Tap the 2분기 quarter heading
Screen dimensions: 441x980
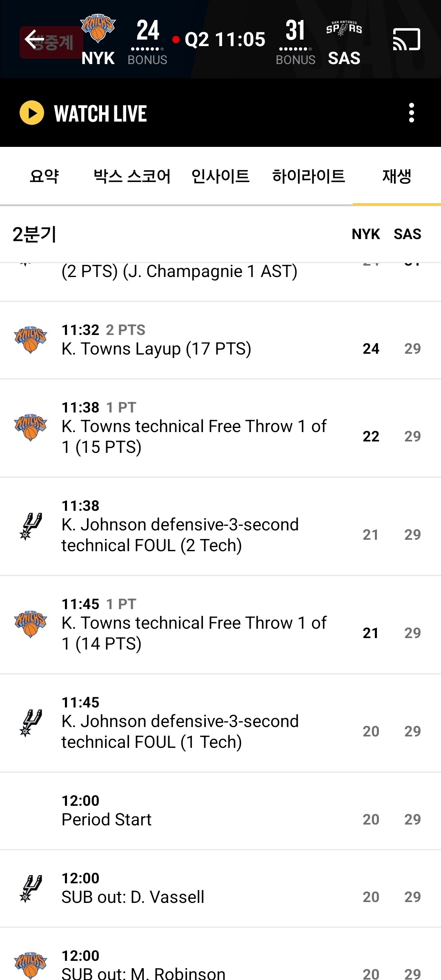pyautogui.click(x=34, y=234)
